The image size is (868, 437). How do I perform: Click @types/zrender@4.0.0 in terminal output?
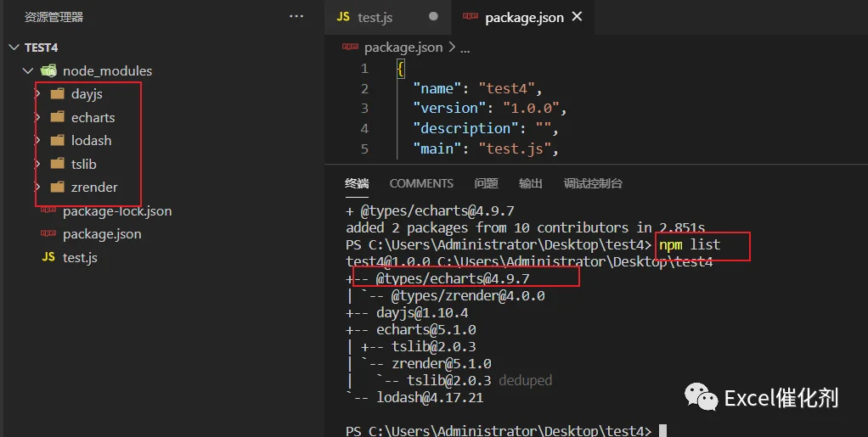pos(468,296)
